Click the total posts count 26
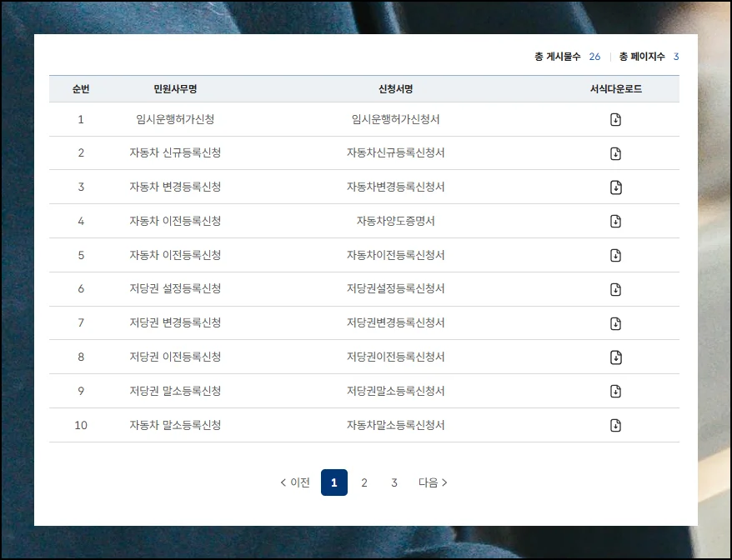 [x=594, y=57]
